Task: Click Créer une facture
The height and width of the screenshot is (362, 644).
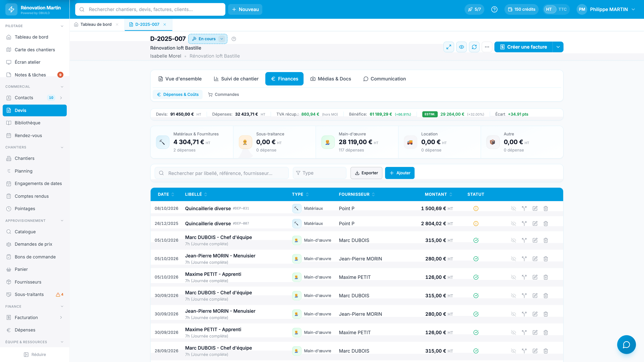Action: pyautogui.click(x=523, y=47)
